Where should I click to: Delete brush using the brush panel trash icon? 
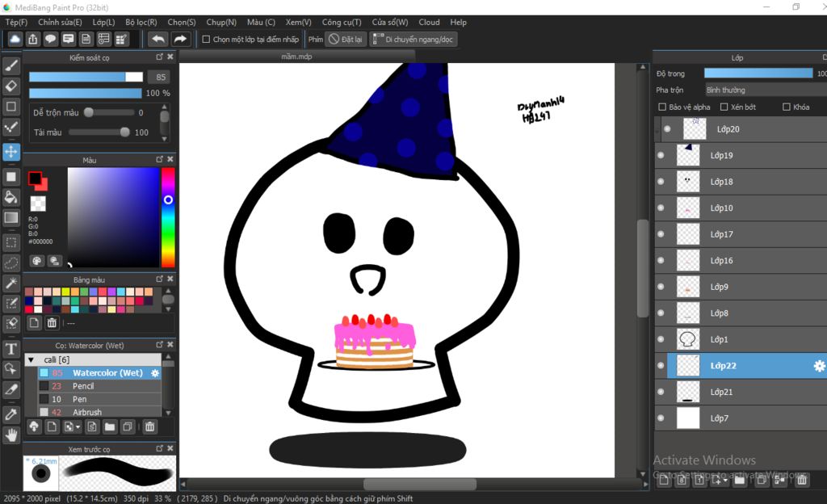coord(149,426)
